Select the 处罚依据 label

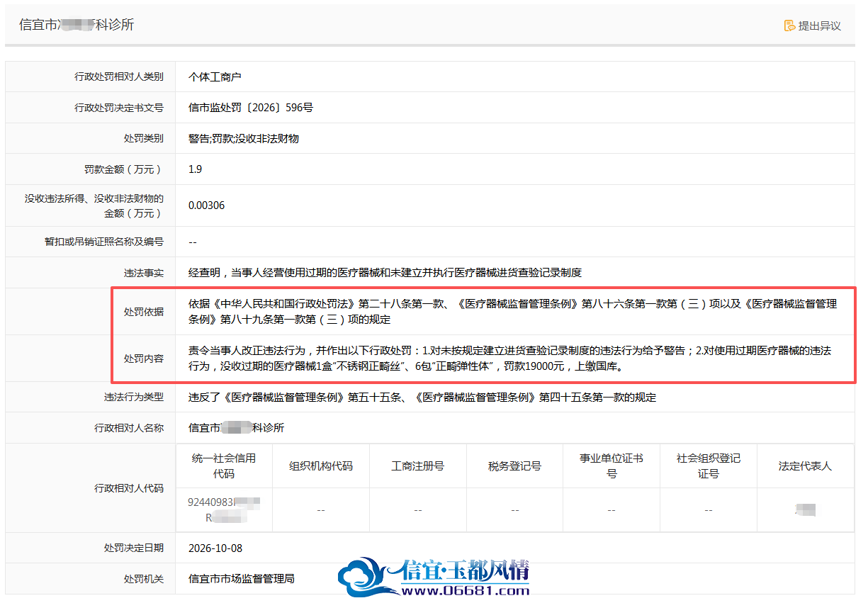tap(144, 311)
